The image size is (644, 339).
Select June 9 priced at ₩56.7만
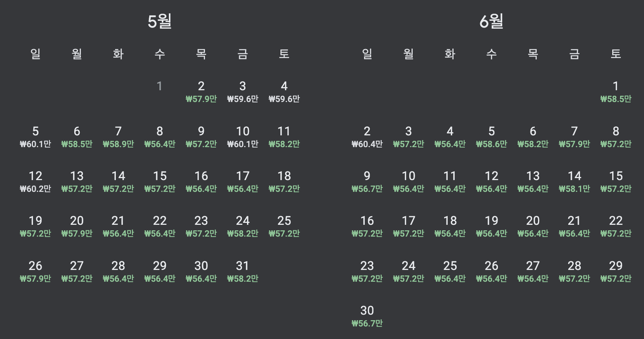tap(367, 182)
